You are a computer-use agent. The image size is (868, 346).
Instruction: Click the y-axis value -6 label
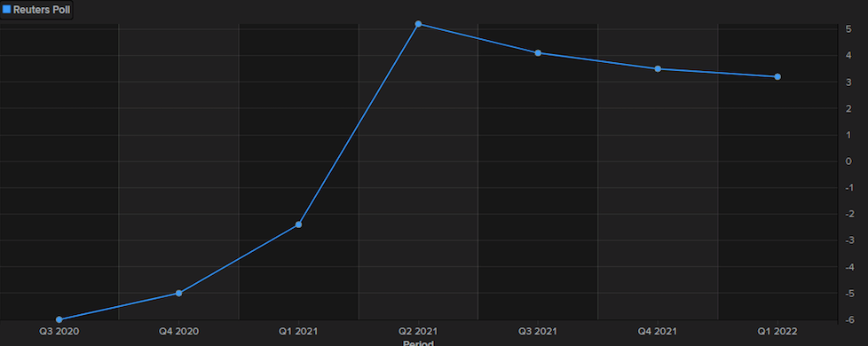(x=848, y=319)
